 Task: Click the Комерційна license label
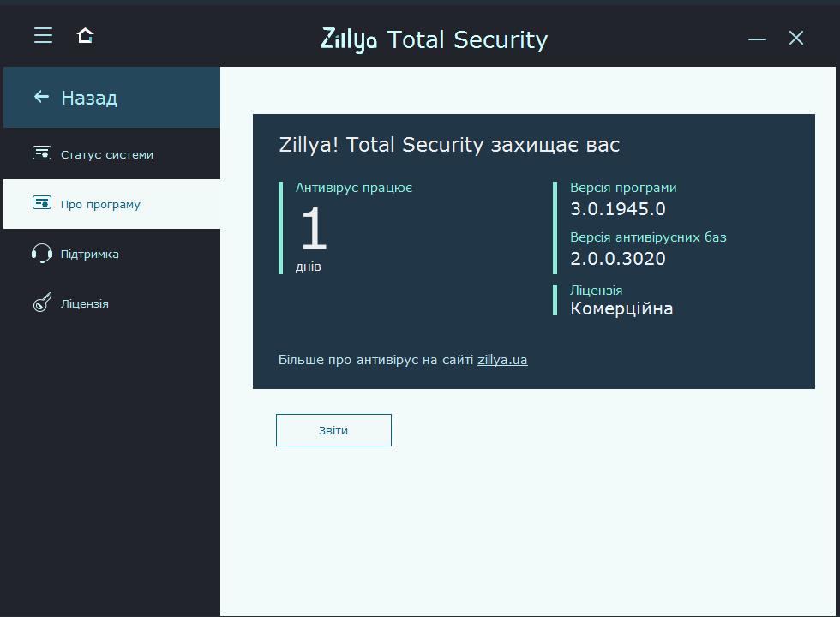click(621, 308)
